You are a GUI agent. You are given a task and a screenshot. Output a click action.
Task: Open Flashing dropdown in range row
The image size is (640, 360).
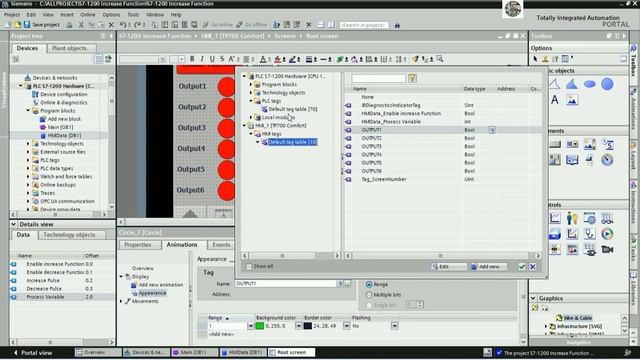(394, 326)
